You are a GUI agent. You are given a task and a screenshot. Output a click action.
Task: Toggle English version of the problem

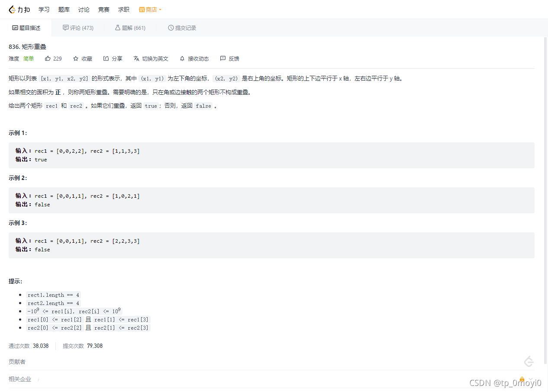point(151,58)
